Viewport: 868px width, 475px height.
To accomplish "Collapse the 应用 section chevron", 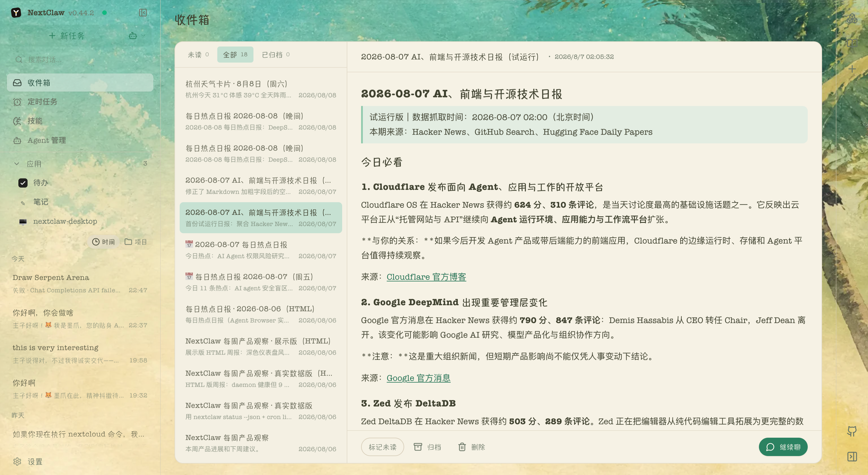I will click(x=17, y=164).
